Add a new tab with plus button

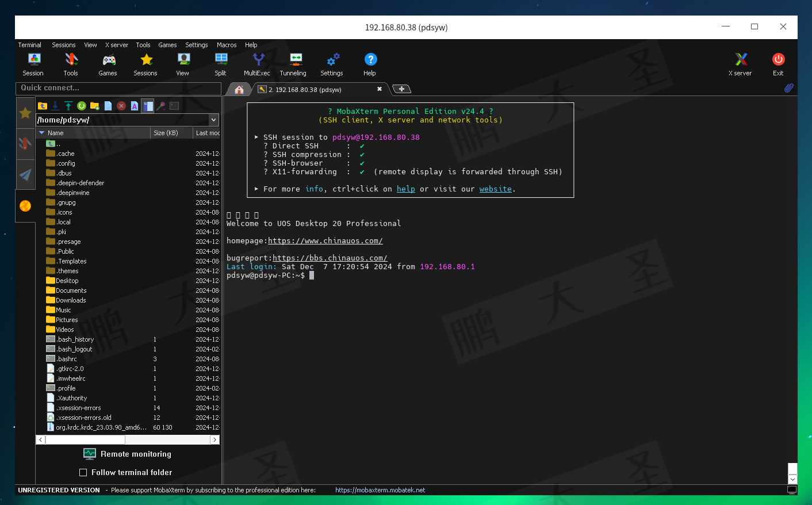click(x=401, y=89)
